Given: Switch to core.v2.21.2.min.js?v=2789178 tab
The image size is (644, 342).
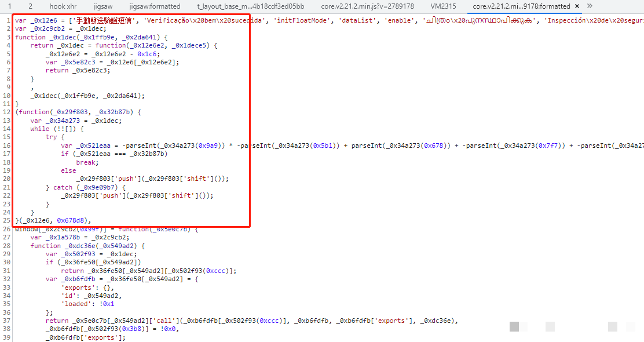Looking at the screenshot, I should point(367,6).
